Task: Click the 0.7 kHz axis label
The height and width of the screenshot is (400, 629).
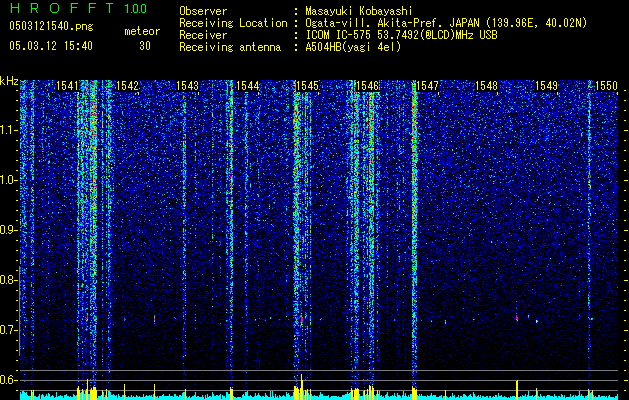Action: (8, 330)
